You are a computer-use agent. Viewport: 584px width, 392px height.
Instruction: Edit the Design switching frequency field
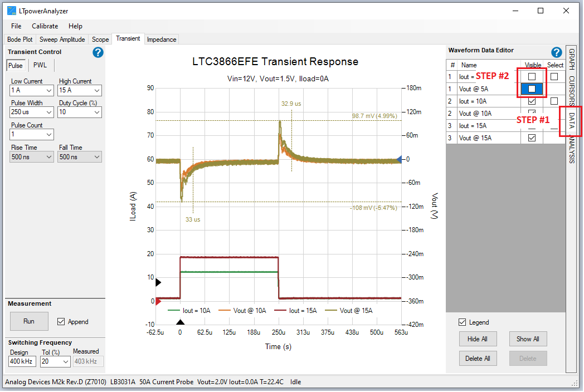pos(21,361)
